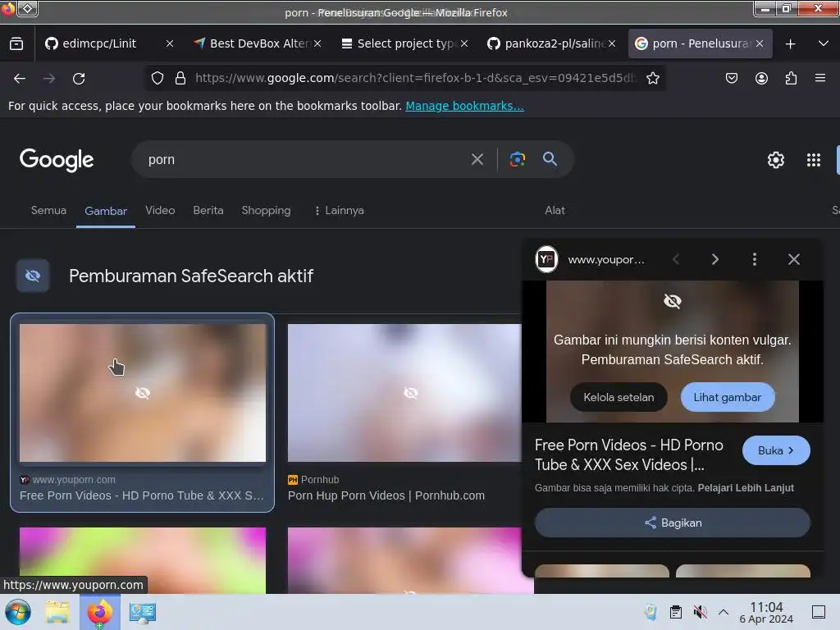Click the Bagikan share button

click(x=673, y=523)
